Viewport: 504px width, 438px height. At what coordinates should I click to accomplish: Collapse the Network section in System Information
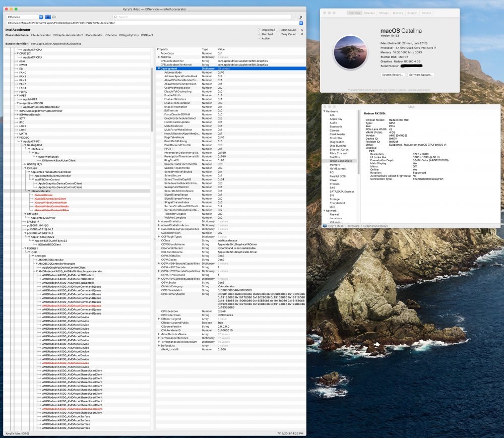[324, 211]
